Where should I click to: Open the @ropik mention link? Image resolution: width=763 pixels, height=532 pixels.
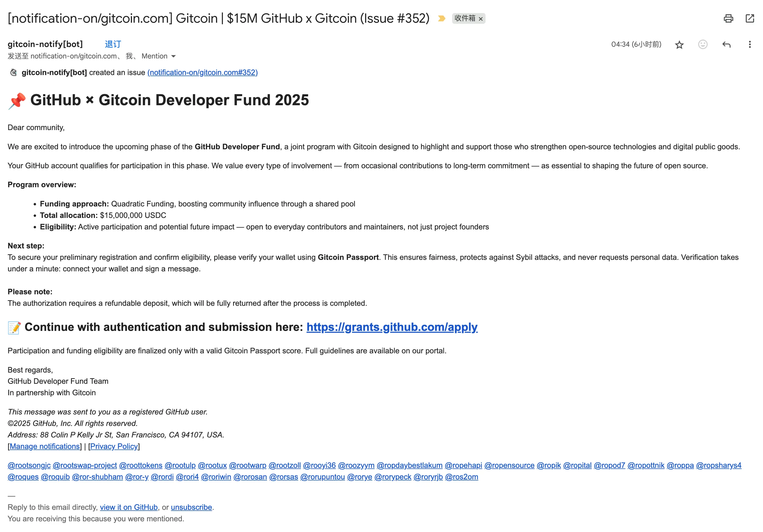pos(549,465)
